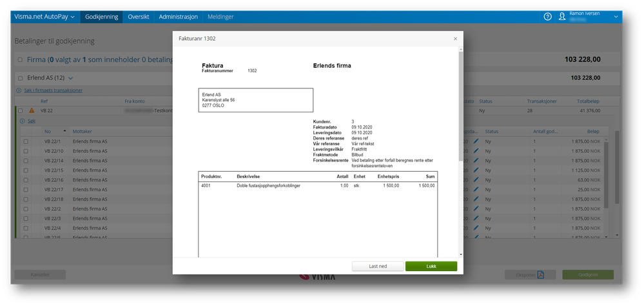
Task: Click the Last ned button
Action: [378, 266]
